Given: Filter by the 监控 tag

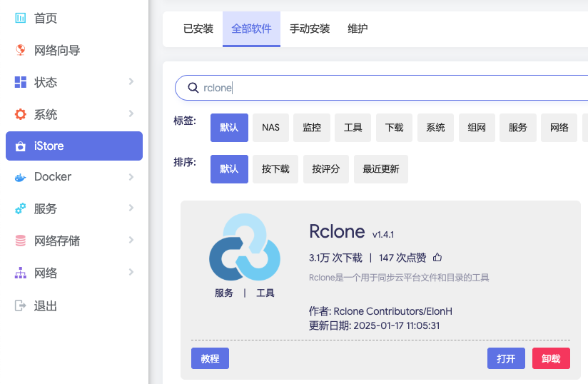Looking at the screenshot, I should tap(312, 128).
